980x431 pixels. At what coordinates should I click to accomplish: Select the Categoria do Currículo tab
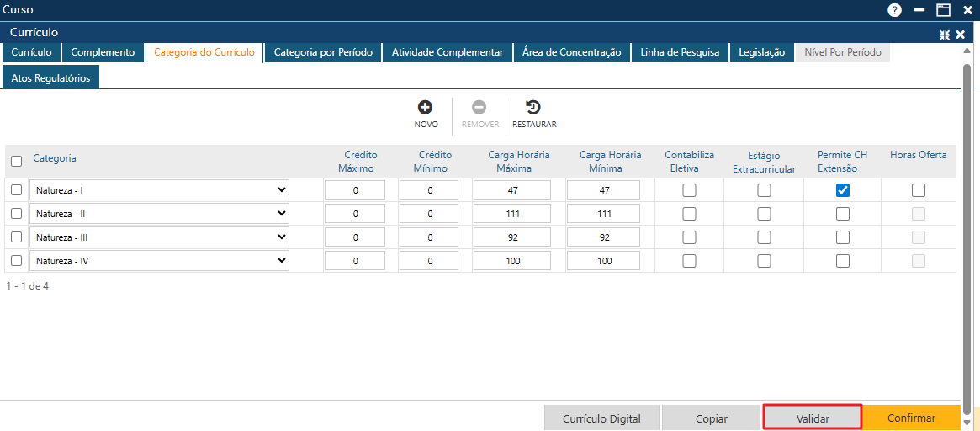click(x=204, y=52)
